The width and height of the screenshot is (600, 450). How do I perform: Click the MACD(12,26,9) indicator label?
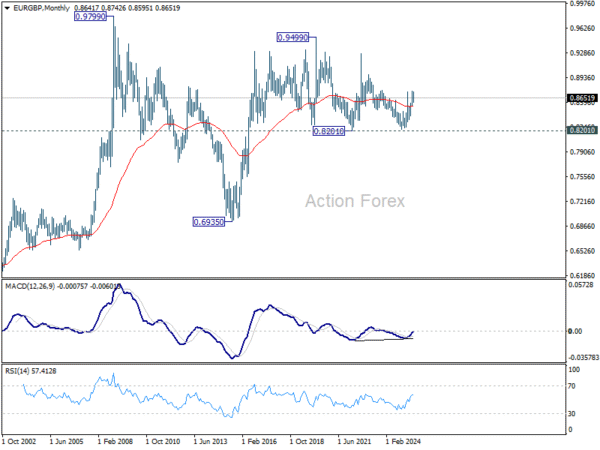pyautogui.click(x=30, y=286)
